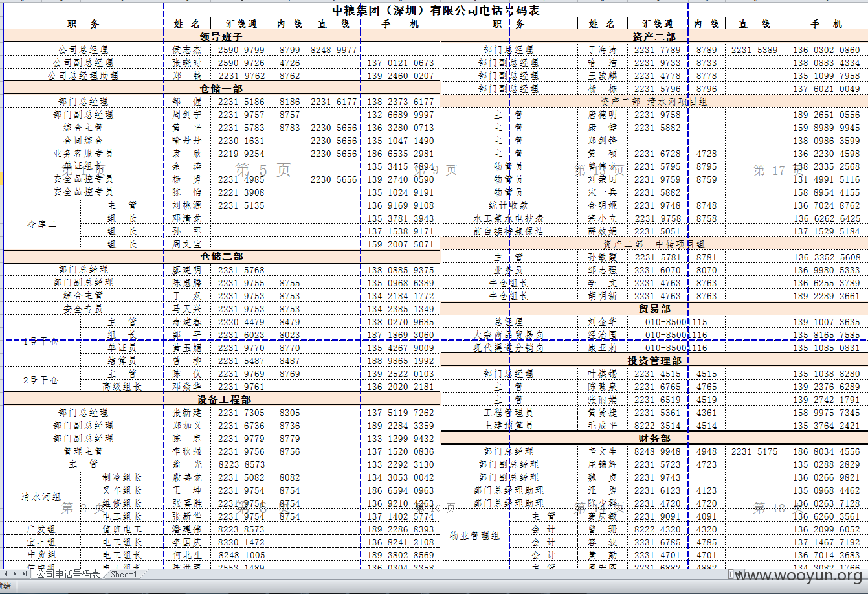This screenshot has height=594, width=868.
Task: Click the name cell 陈惠腾
Action: point(187,283)
